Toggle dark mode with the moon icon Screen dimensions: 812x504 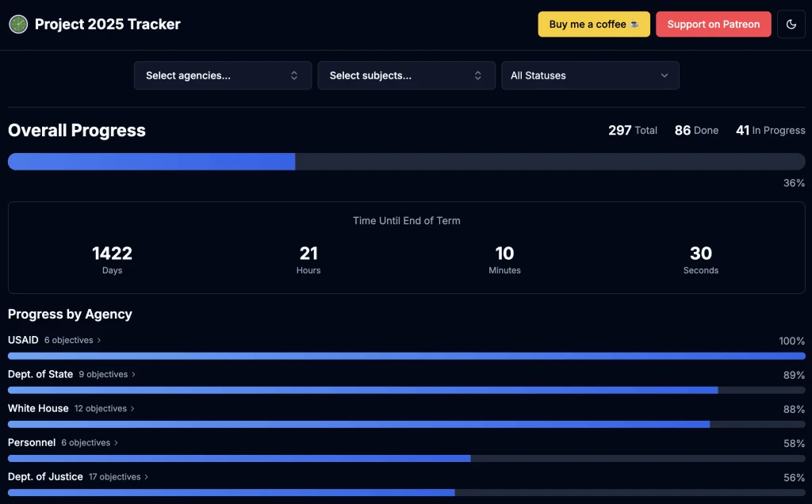[791, 25]
